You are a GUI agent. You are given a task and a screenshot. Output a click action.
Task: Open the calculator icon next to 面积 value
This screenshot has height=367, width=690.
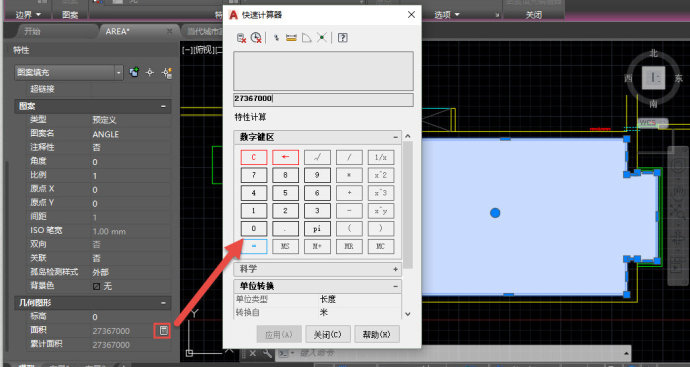164,330
